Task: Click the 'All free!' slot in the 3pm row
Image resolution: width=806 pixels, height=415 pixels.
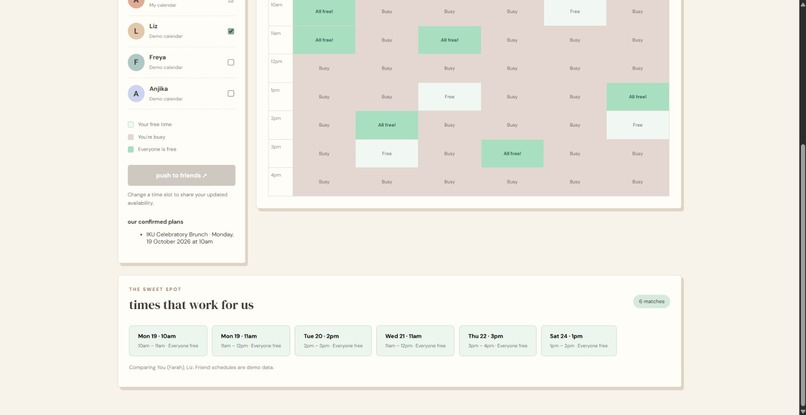Action: (x=512, y=153)
